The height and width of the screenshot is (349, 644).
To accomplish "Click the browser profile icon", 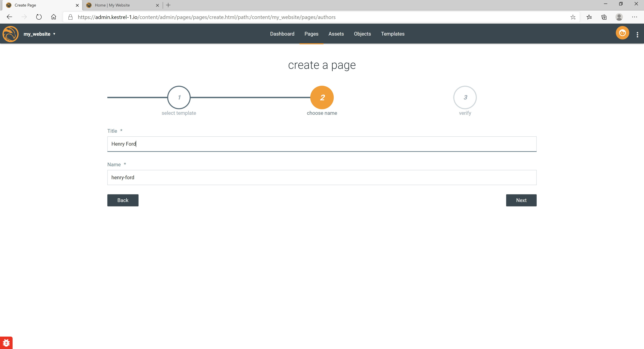I will pos(619,17).
